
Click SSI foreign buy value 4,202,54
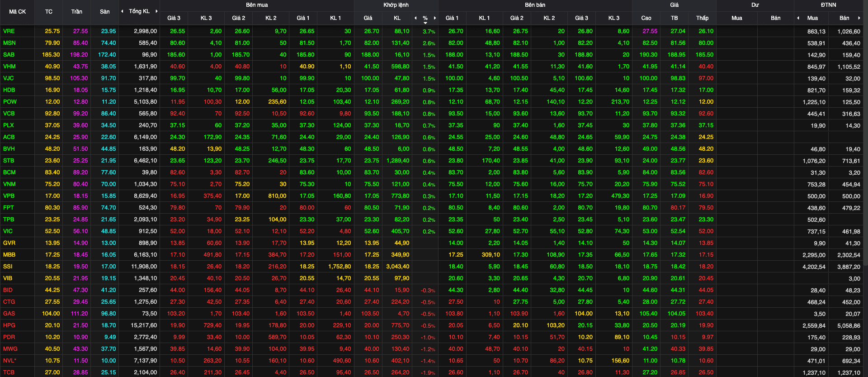coord(814,267)
